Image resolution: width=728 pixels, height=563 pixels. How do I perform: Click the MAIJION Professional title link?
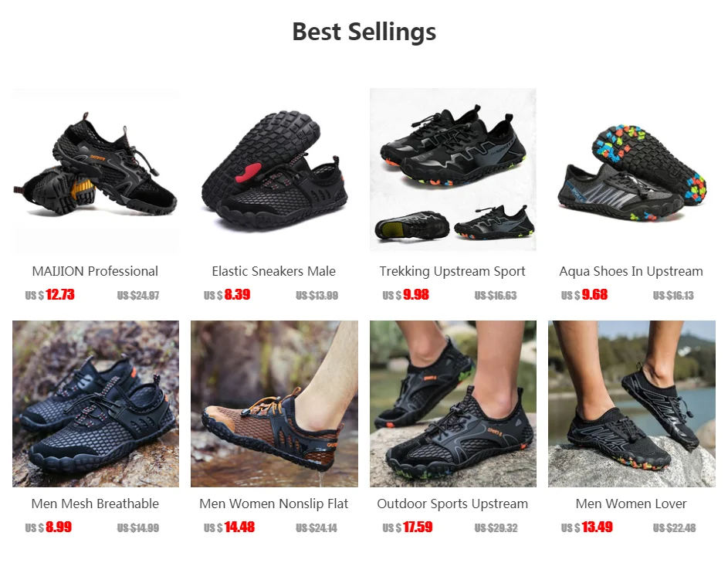[x=95, y=271]
